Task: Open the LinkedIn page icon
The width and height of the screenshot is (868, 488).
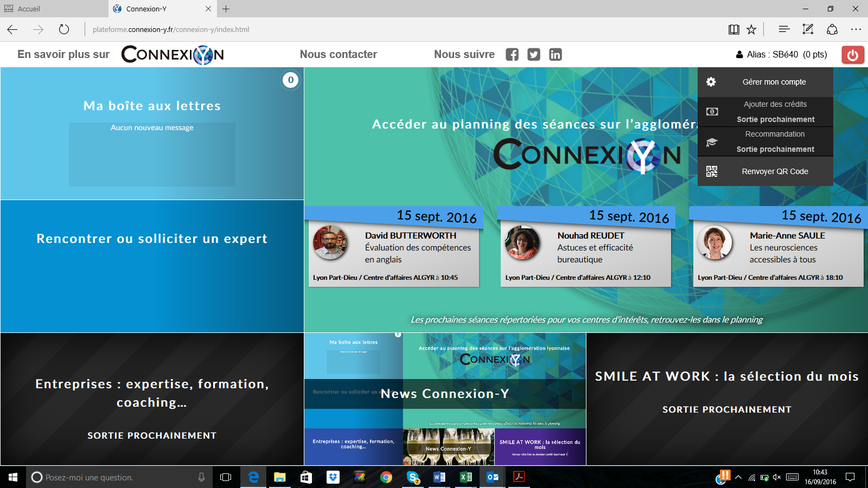Action: [556, 54]
